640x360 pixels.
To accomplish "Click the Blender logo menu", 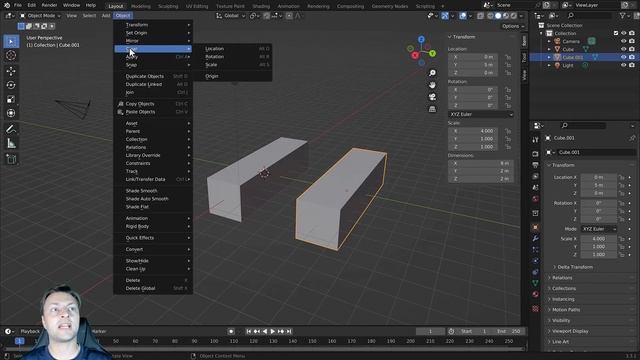I will pyautogui.click(x=7, y=5).
